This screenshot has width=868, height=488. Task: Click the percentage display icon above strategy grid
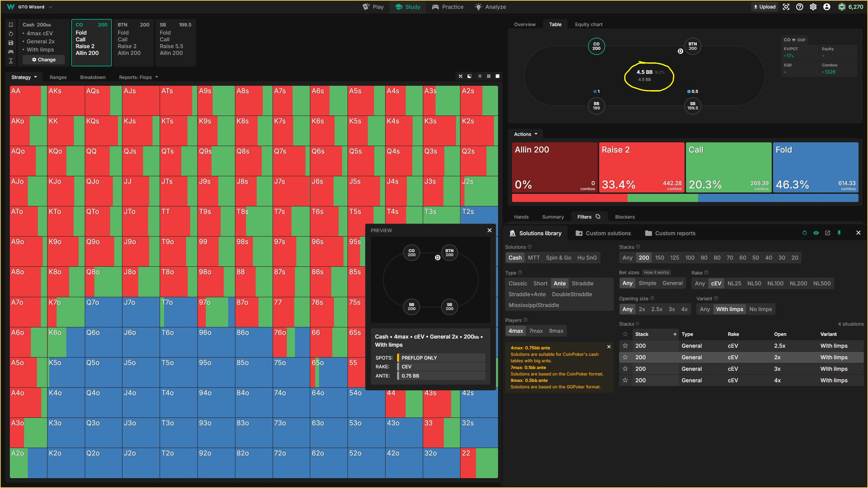pyautogui.click(x=460, y=76)
